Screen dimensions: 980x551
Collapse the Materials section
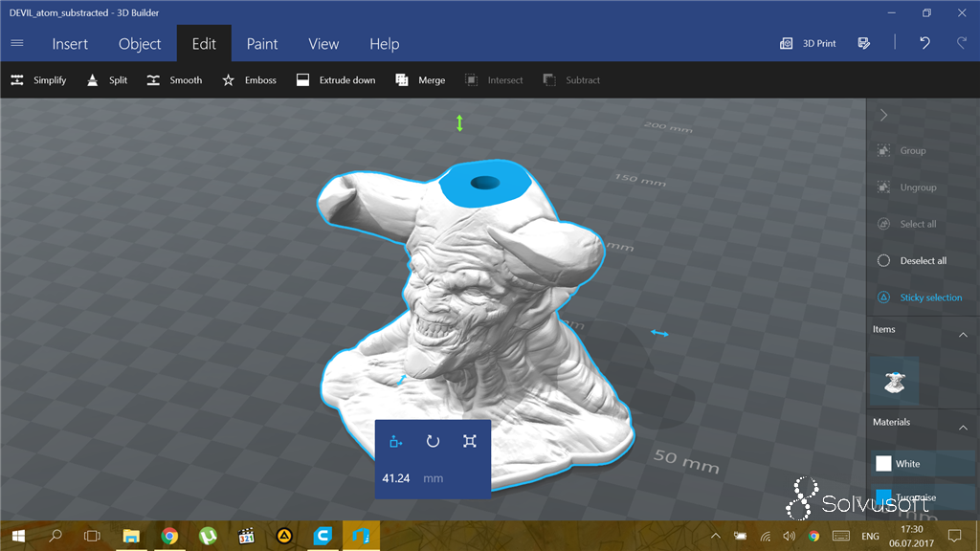pyautogui.click(x=963, y=428)
